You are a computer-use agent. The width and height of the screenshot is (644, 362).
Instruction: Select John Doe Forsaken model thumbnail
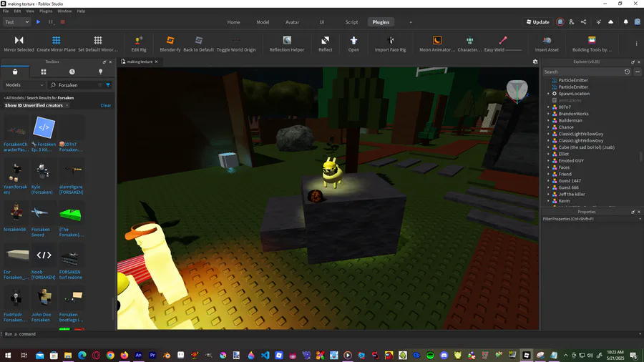click(44, 298)
